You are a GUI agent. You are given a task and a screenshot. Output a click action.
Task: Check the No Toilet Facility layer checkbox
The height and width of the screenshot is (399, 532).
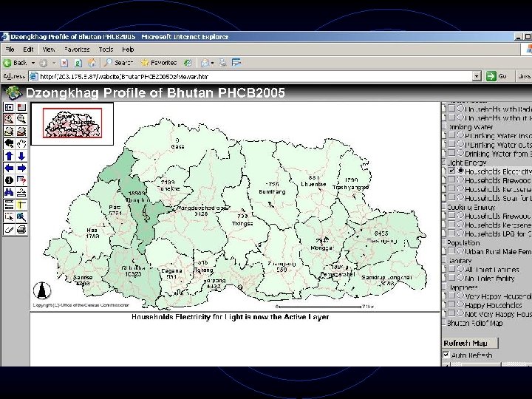click(451, 278)
